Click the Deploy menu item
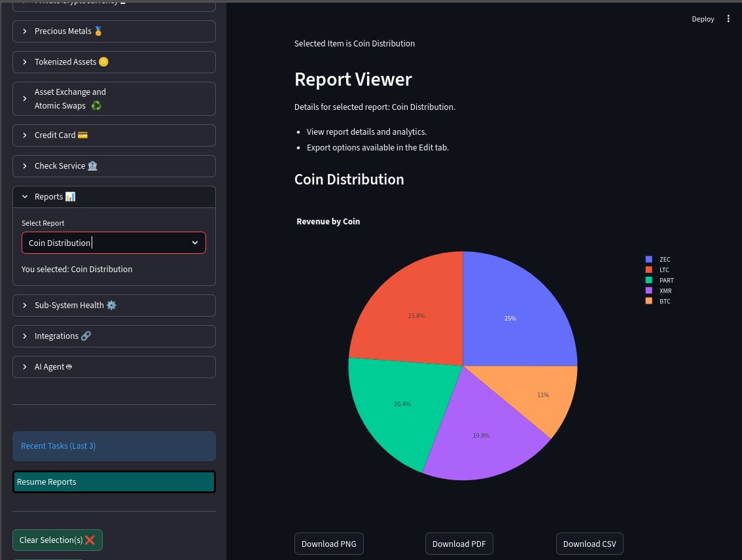This screenshot has width=742, height=560. click(x=703, y=19)
